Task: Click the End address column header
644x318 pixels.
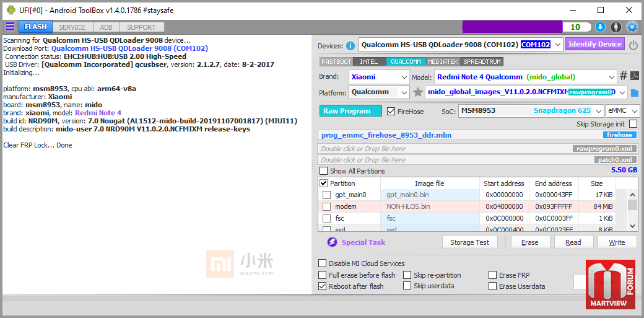Action: pyautogui.click(x=554, y=183)
